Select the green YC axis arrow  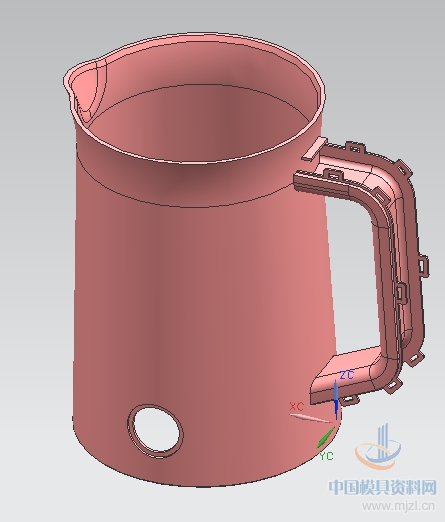325,438
